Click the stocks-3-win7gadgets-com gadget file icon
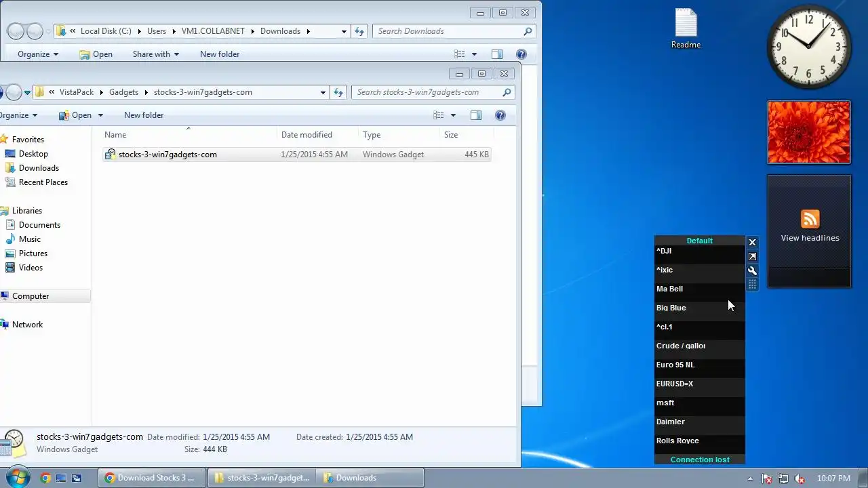The height and width of the screenshot is (488, 868). [111, 155]
